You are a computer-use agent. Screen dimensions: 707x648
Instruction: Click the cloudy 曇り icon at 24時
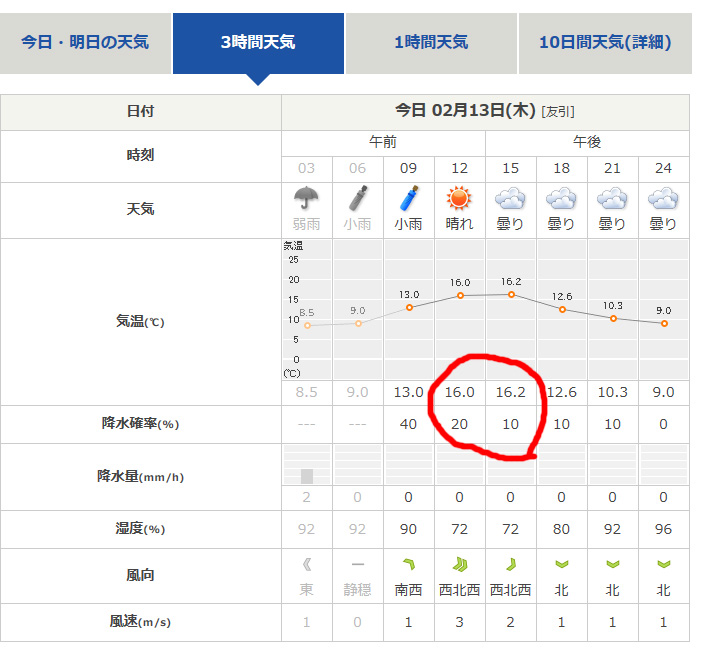click(x=663, y=198)
